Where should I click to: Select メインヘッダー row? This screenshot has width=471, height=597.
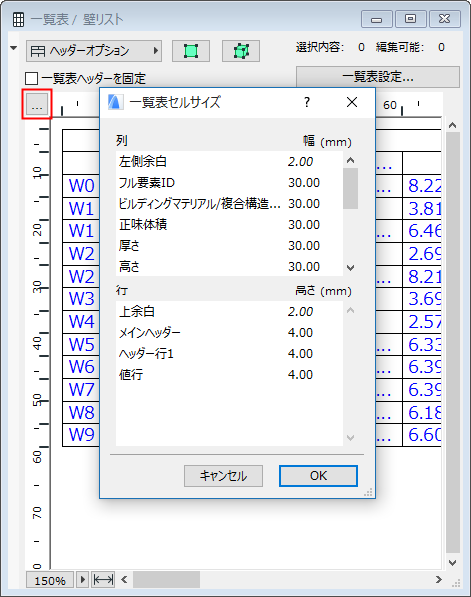pos(229,333)
